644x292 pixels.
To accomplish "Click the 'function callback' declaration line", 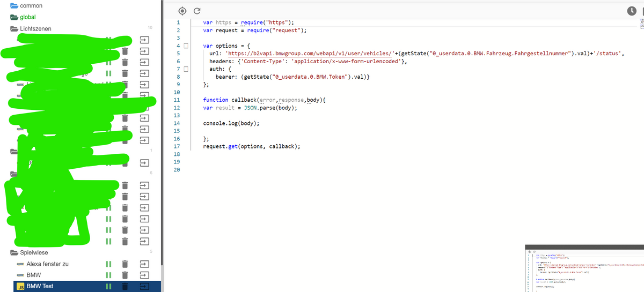I will coord(265,100).
